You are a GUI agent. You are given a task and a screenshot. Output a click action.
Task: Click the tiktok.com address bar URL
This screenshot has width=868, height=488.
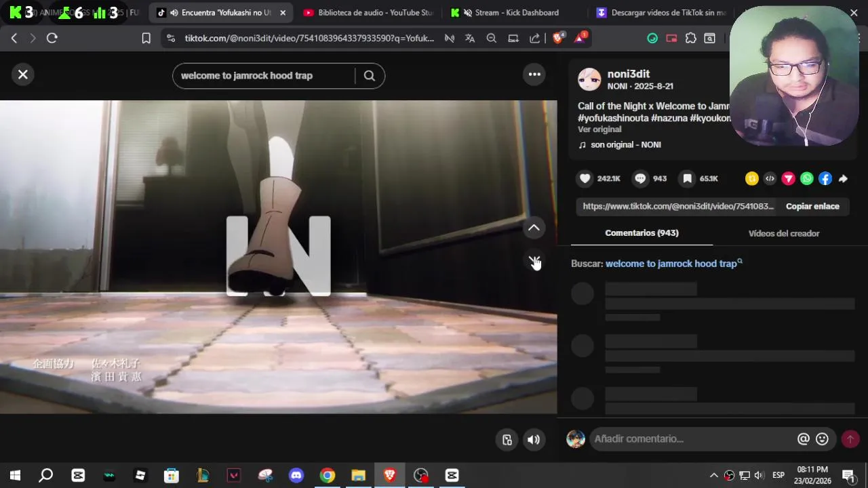pos(309,39)
